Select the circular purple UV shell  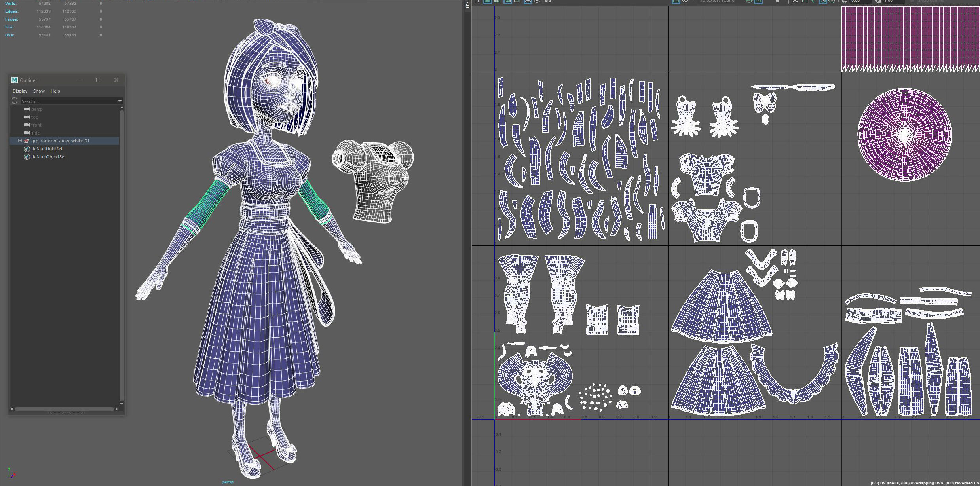904,135
